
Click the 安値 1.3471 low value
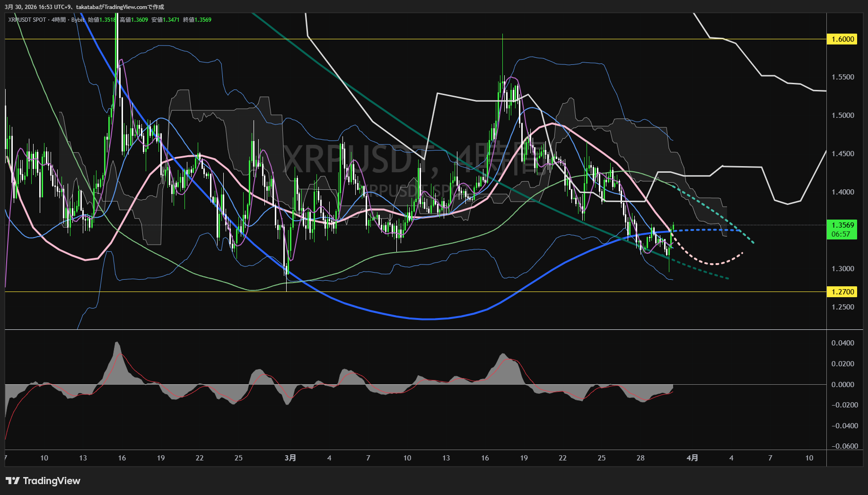[x=166, y=20]
